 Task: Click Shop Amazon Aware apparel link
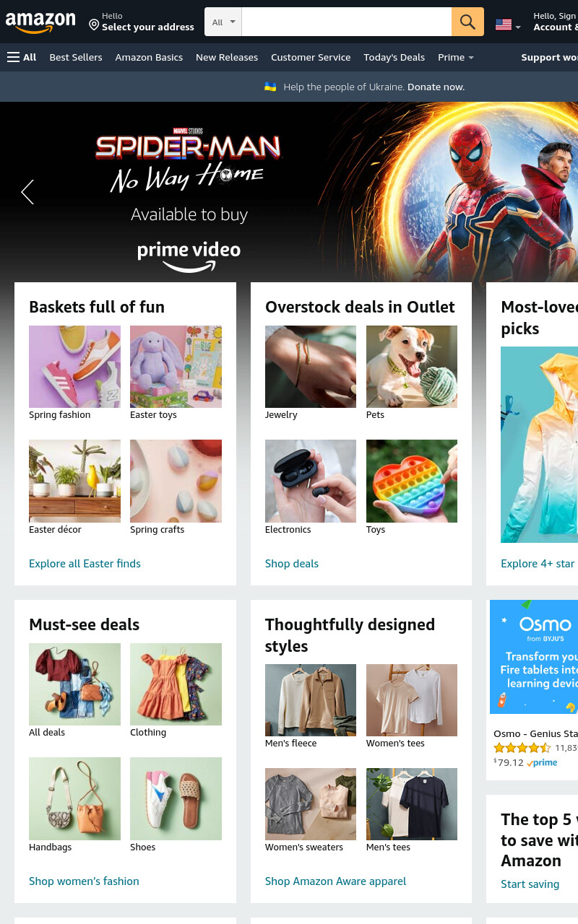tap(335, 881)
